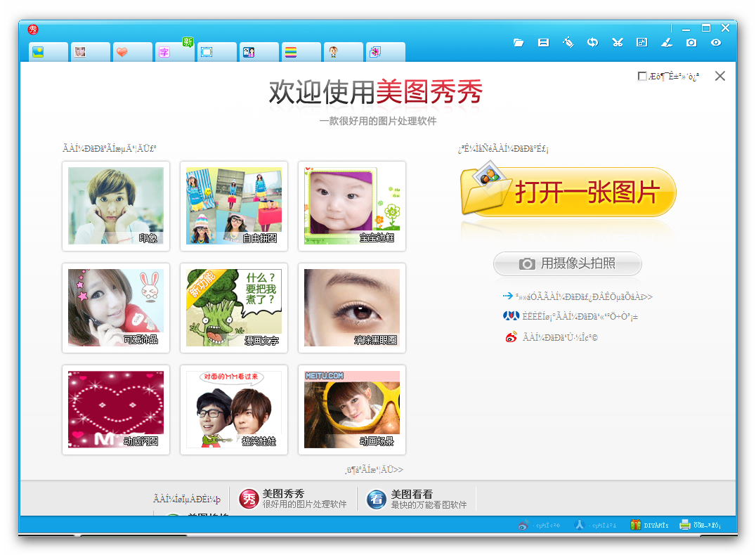
Task: Click 用摄像头拍照 webcam photo button
Action: tap(568, 263)
